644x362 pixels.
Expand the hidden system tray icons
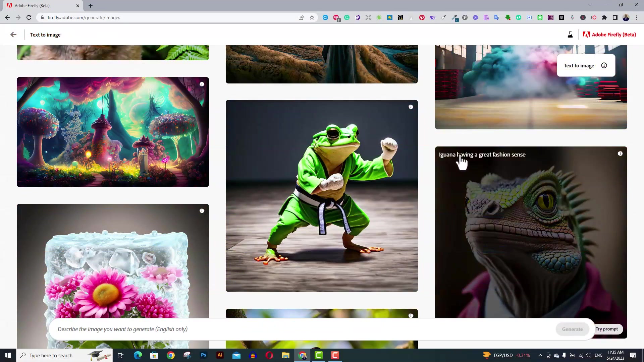point(540,355)
